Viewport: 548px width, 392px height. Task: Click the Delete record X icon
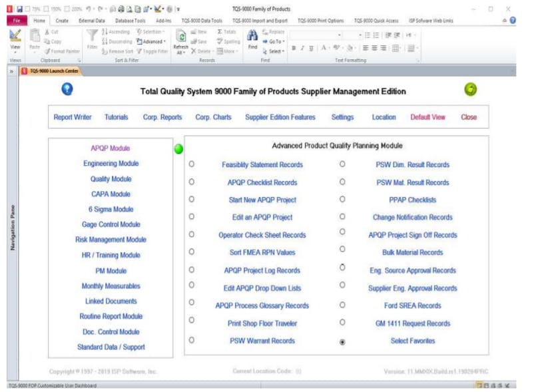(x=193, y=51)
